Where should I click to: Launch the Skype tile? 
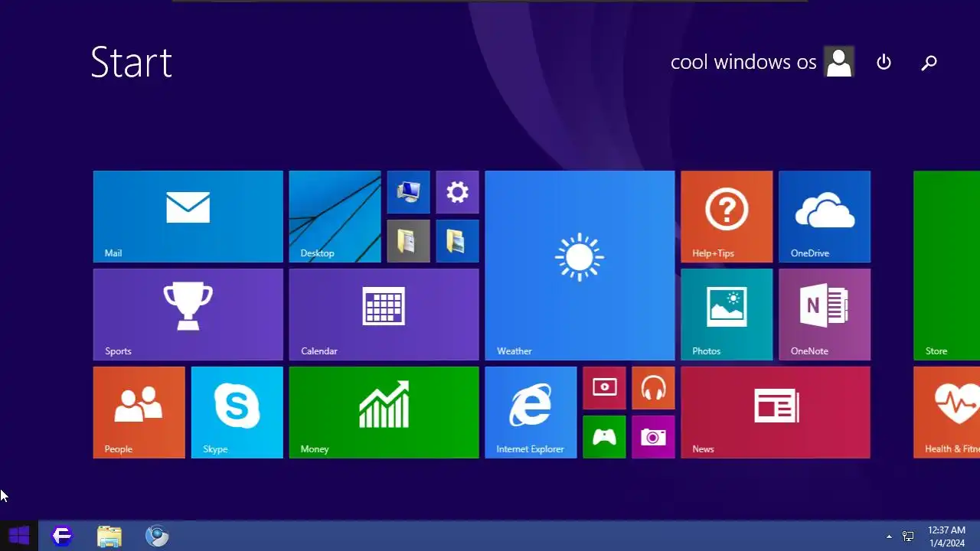coord(237,412)
